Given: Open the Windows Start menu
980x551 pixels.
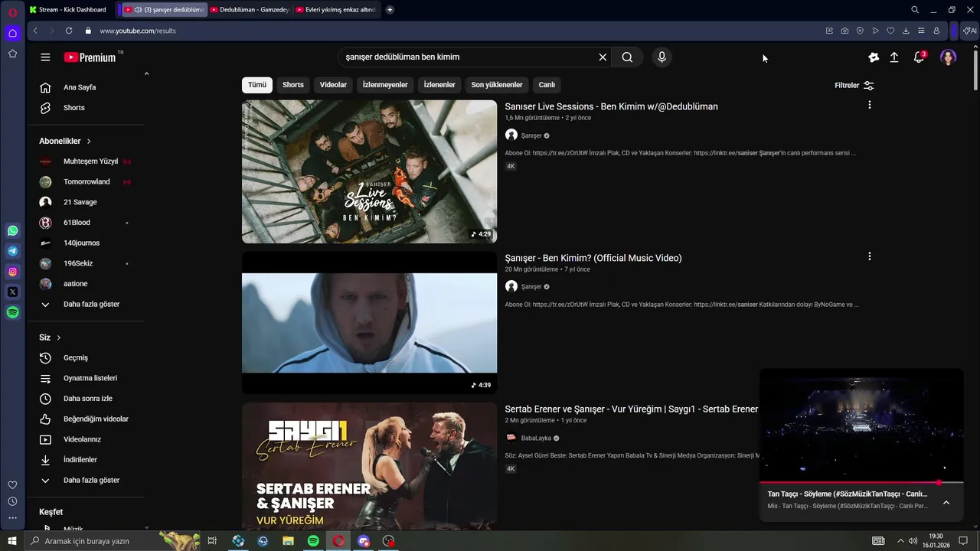Looking at the screenshot, I should pos(12,541).
